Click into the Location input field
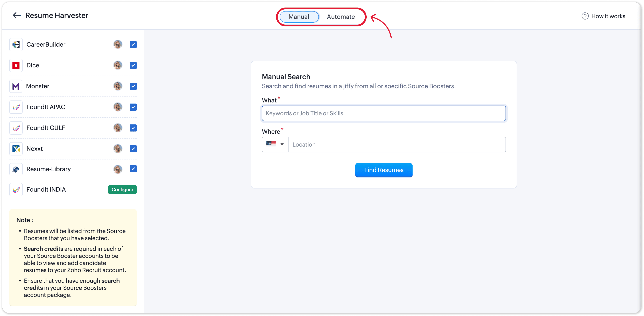The width and height of the screenshot is (644, 316). (x=397, y=145)
